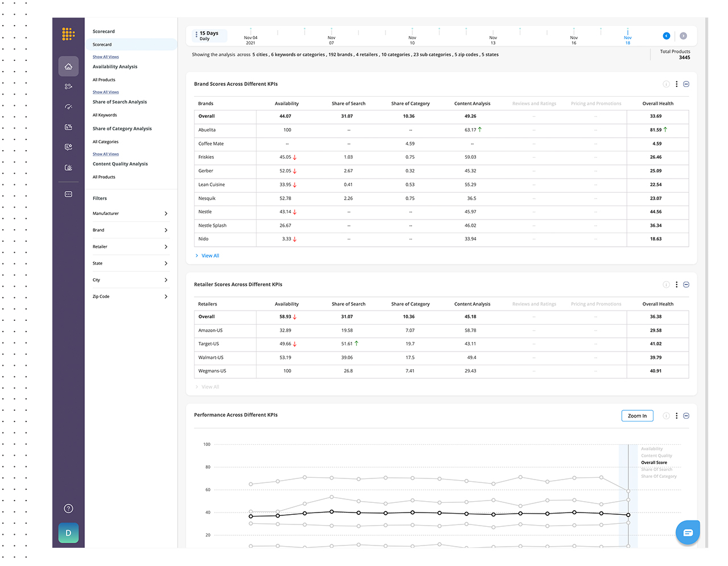728x566 pixels.
Task: Toggle Share of Search legend entry
Action: pos(656,469)
